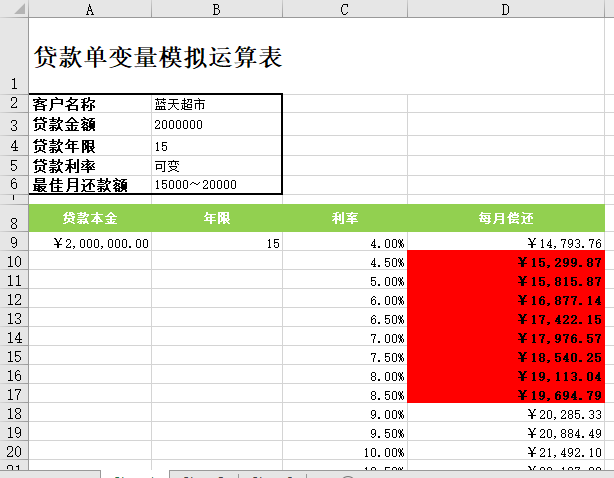Select the green 利率 header cell
The width and height of the screenshot is (614, 478).
pyautogui.click(x=344, y=217)
